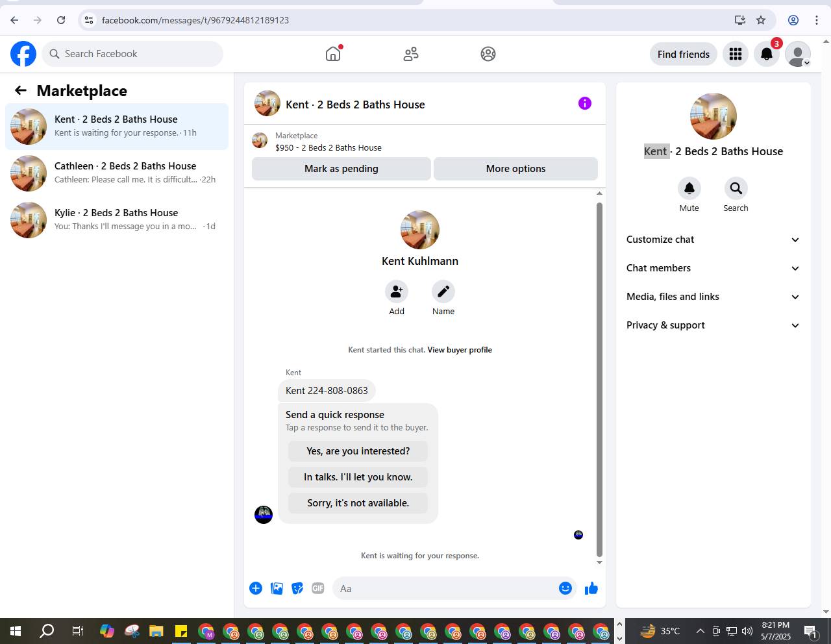Click the Kent Kuhlmann profile picture in chat
The width and height of the screenshot is (831, 644).
[x=420, y=230]
